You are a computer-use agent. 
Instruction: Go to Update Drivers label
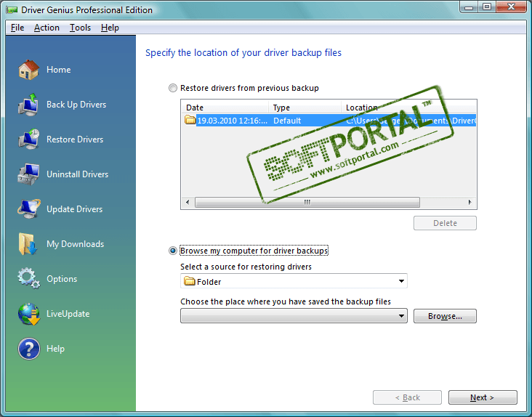click(75, 209)
